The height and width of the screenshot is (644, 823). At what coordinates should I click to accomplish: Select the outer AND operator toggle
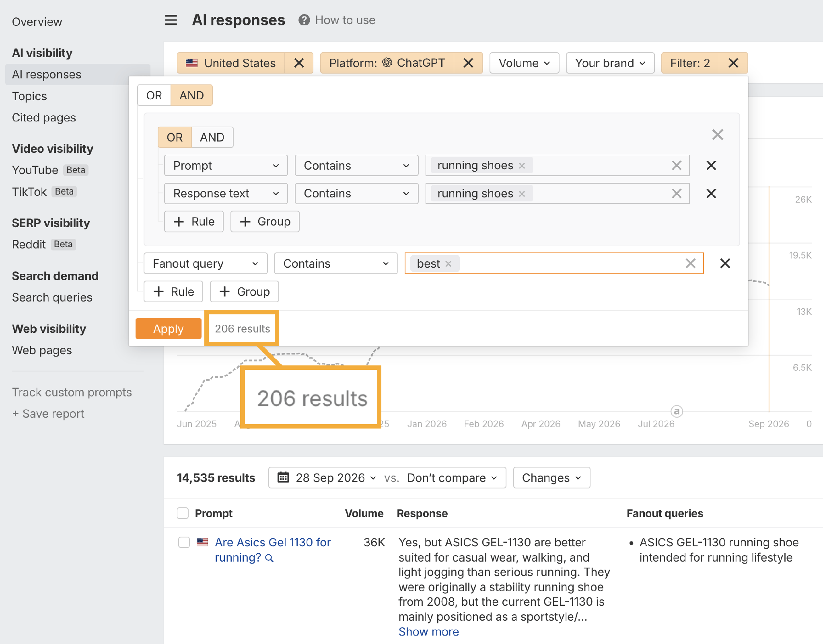click(191, 95)
